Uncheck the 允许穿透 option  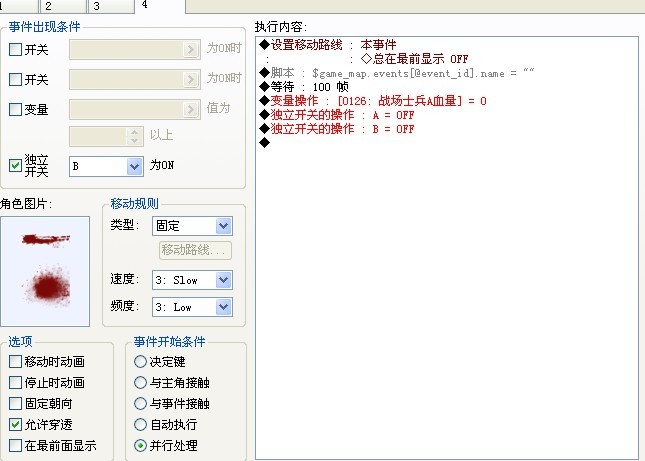point(15,424)
